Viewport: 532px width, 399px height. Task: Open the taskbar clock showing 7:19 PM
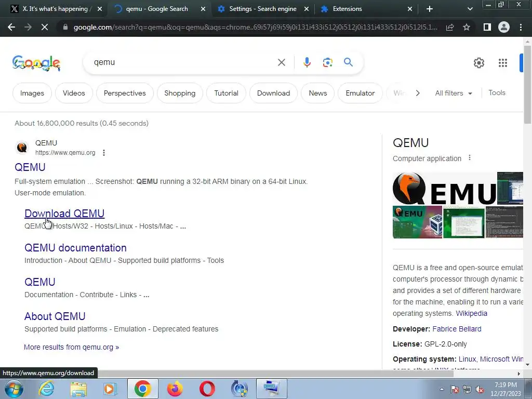click(506, 389)
